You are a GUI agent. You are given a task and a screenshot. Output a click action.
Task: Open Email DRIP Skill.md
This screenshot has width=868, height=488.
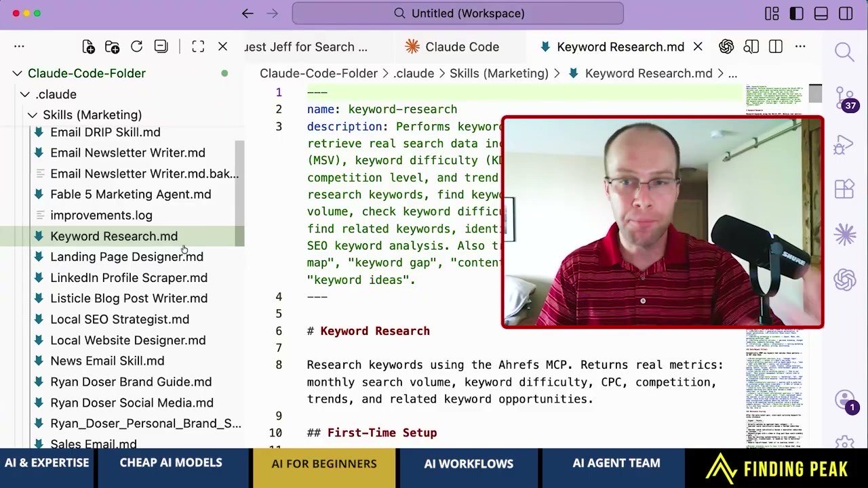tap(105, 132)
